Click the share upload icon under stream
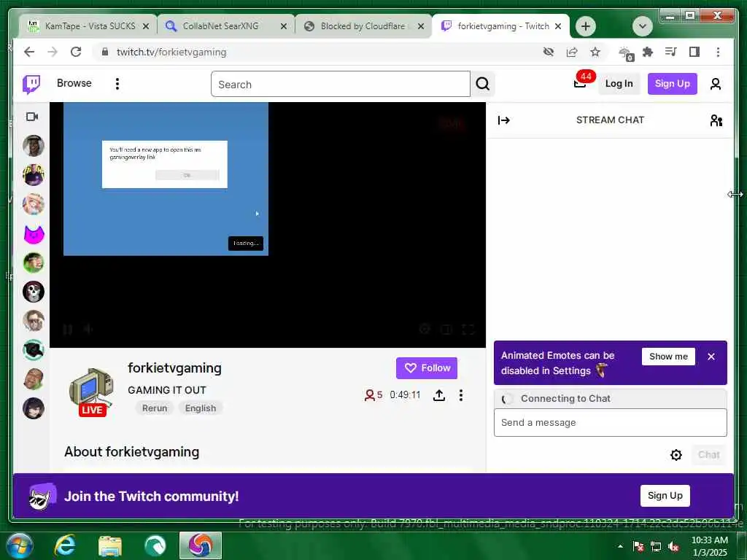 pyautogui.click(x=438, y=395)
